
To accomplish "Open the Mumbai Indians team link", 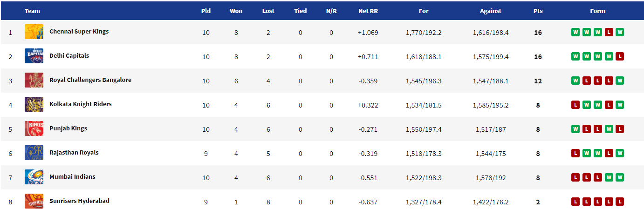I will pos(72,177).
